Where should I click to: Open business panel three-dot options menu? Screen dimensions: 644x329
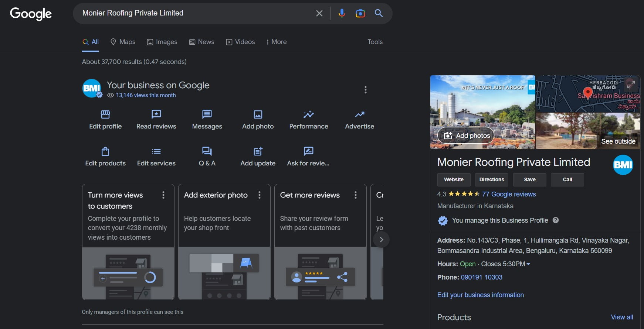pos(365,90)
